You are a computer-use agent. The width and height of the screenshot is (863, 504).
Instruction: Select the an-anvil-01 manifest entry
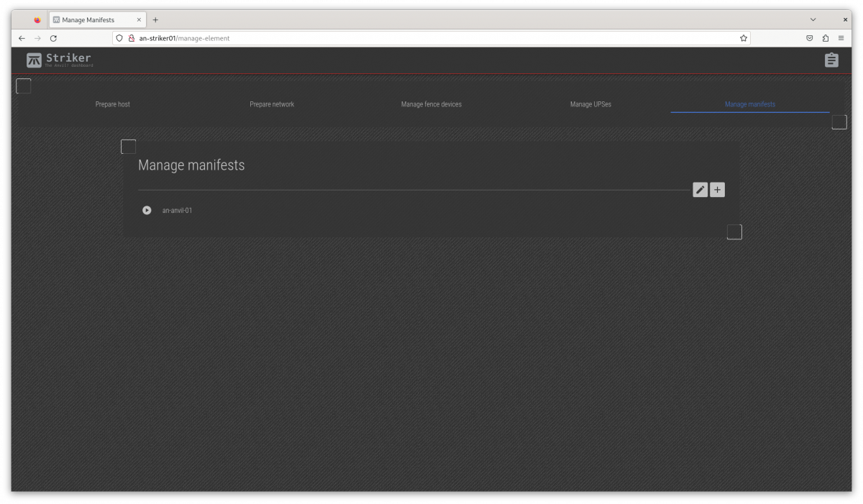click(177, 211)
